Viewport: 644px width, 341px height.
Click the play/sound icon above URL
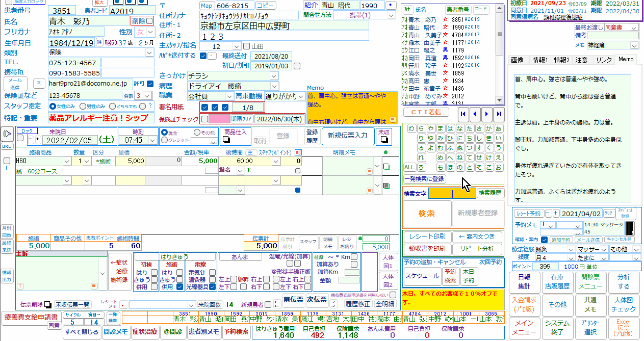tap(7, 135)
